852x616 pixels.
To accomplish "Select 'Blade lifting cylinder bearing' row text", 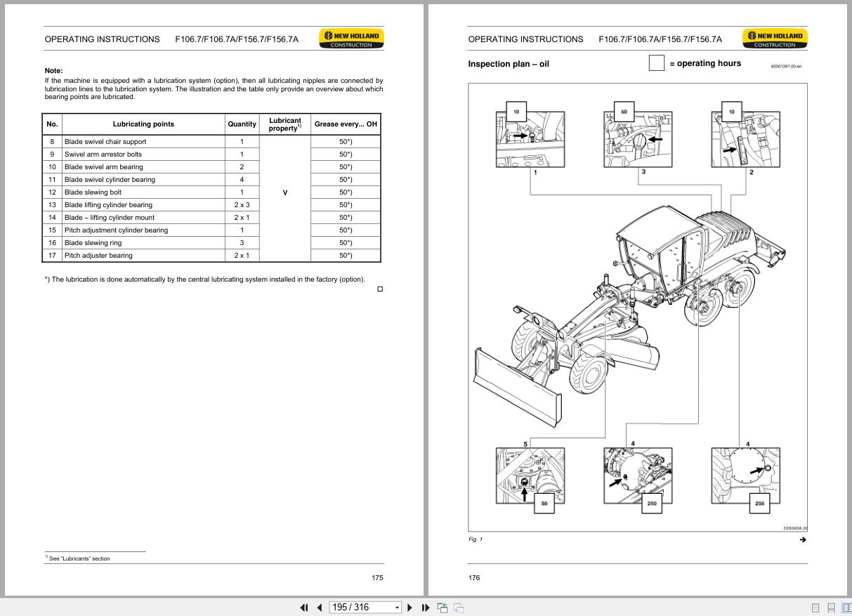I will tap(108, 204).
